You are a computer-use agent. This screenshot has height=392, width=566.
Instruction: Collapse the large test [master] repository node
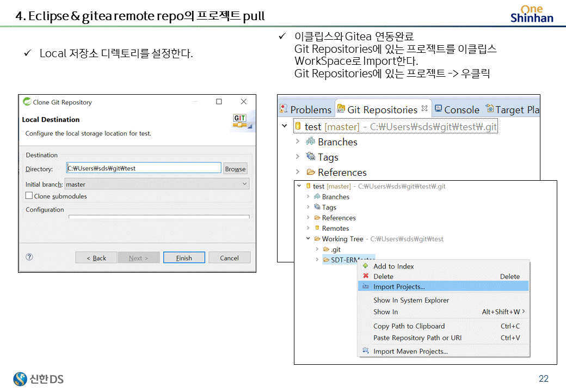[285, 126]
